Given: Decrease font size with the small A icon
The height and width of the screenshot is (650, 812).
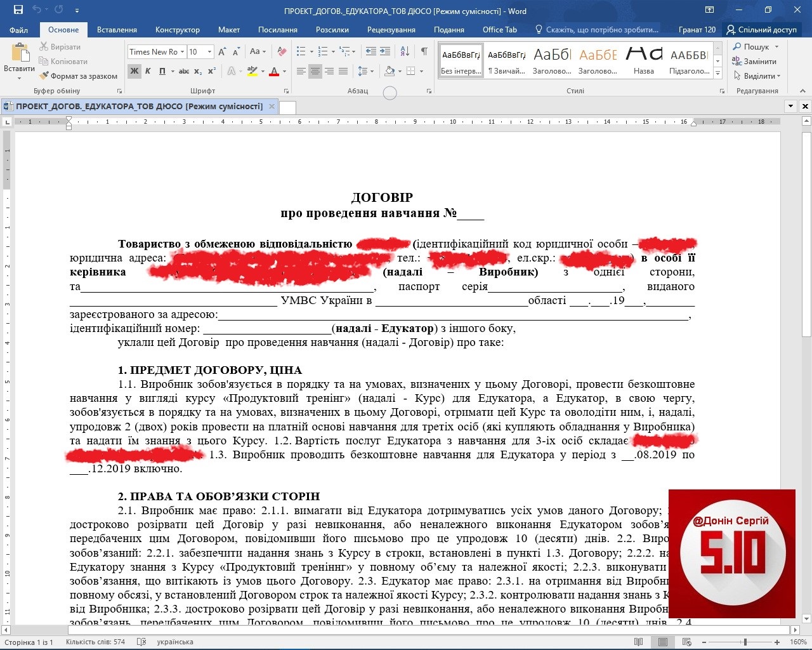Looking at the screenshot, I should [237, 52].
